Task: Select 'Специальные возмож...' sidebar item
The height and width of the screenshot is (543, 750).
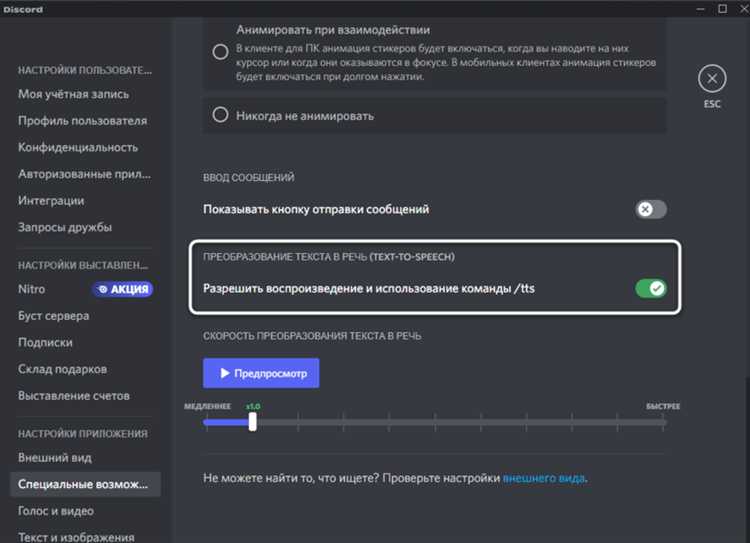Action: coord(85,484)
